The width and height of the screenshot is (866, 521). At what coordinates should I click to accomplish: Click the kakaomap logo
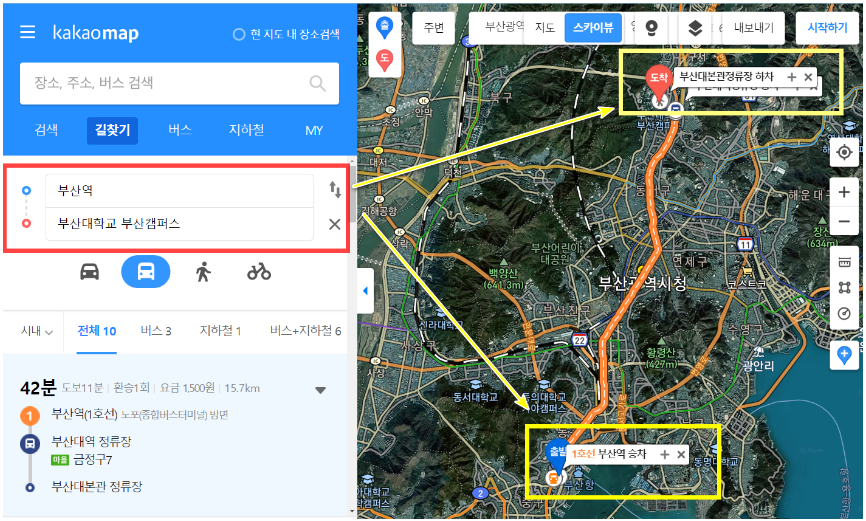tap(96, 33)
